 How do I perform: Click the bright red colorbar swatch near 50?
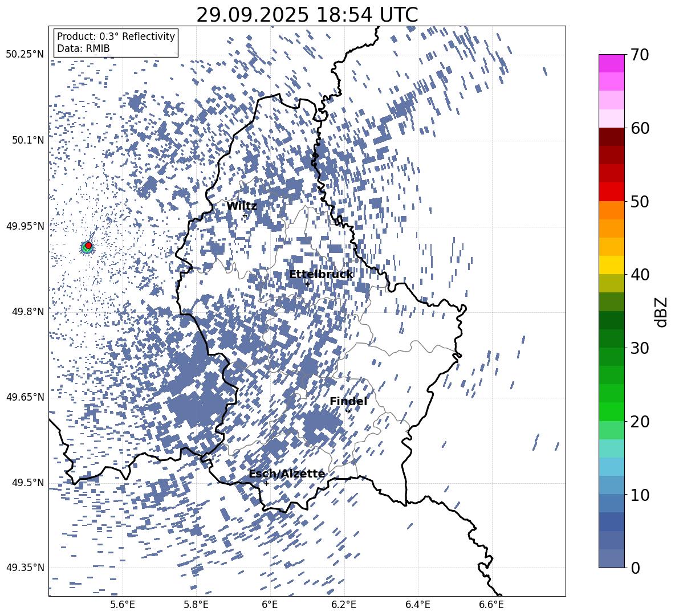click(611, 192)
